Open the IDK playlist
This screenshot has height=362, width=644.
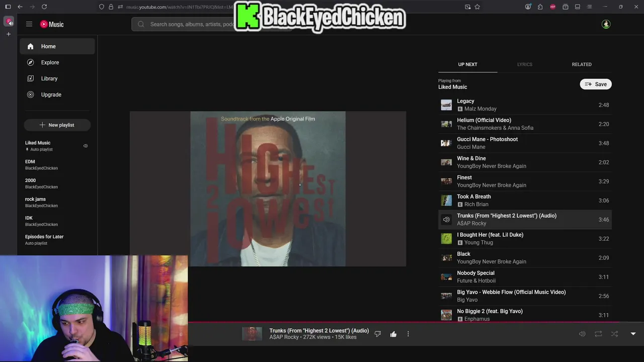pos(56,221)
